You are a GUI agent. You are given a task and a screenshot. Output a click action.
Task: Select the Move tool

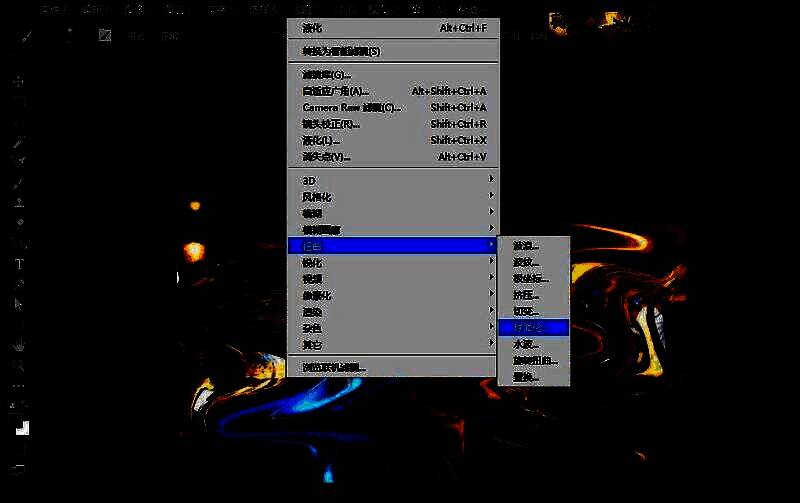[19, 82]
